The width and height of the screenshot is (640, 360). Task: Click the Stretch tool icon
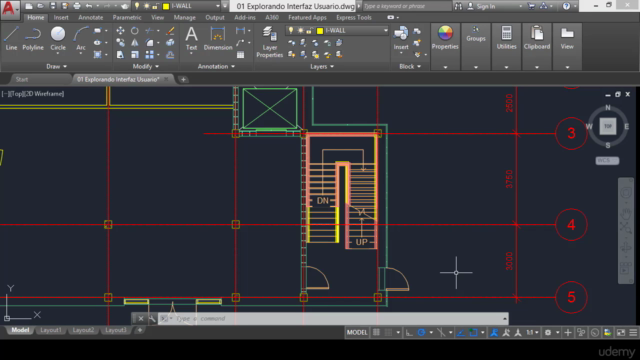[120, 55]
